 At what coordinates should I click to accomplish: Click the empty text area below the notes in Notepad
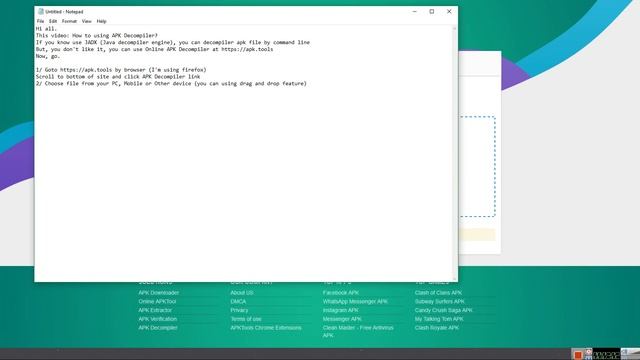[x=243, y=184]
